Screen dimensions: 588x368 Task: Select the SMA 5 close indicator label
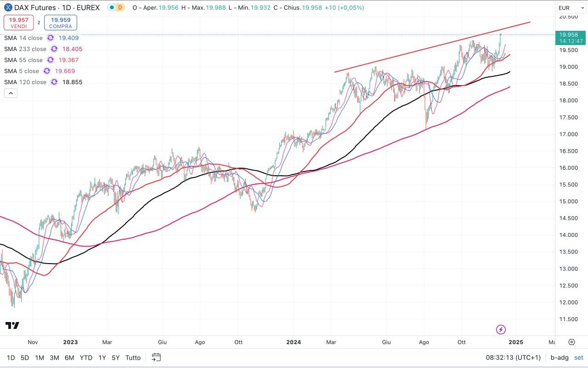pos(22,71)
